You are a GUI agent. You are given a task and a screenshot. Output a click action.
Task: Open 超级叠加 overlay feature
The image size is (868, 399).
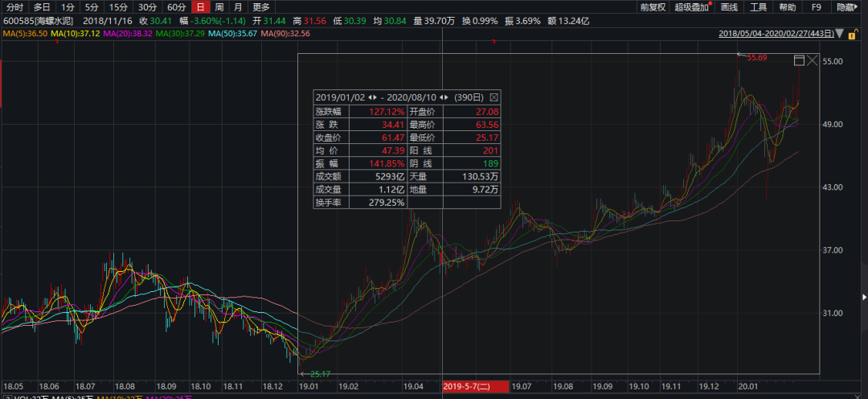point(692,7)
